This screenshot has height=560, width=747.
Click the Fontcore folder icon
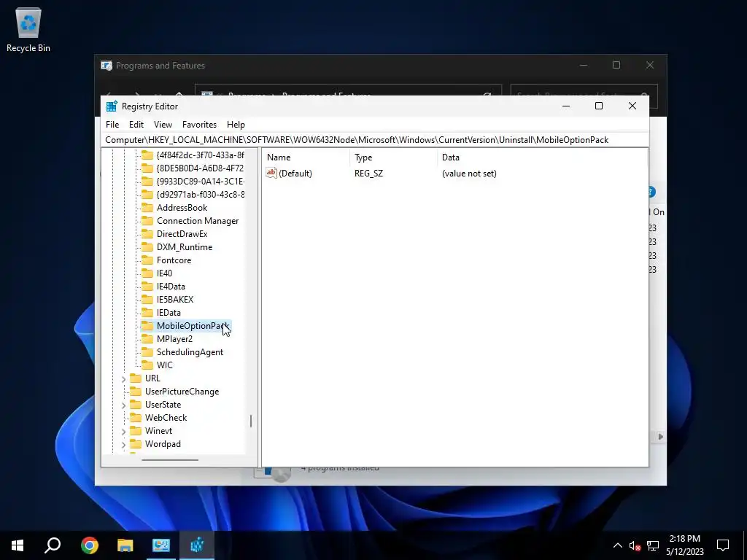click(x=147, y=260)
